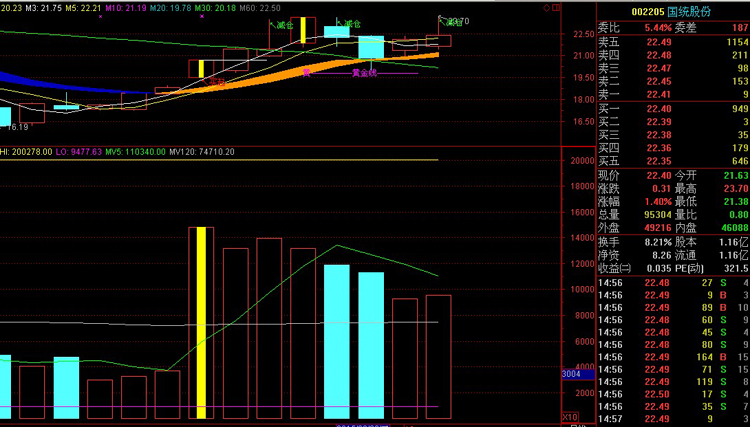Select the 买一 bid volume 949
The height and width of the screenshot is (427, 750).
click(x=740, y=109)
